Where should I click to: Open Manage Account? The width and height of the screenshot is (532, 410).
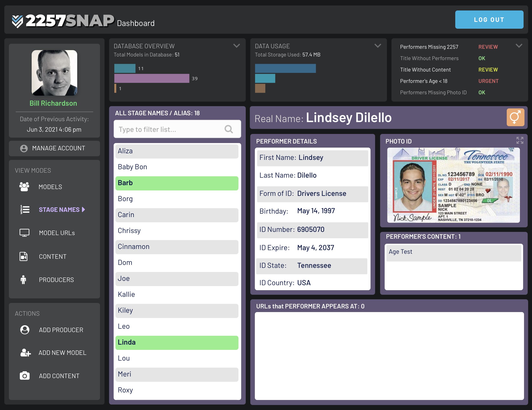tap(54, 148)
